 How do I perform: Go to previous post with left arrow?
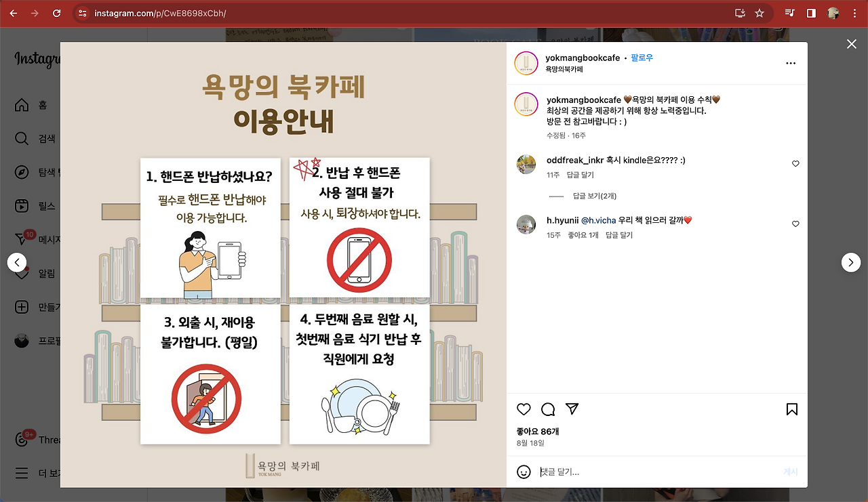pos(17,262)
